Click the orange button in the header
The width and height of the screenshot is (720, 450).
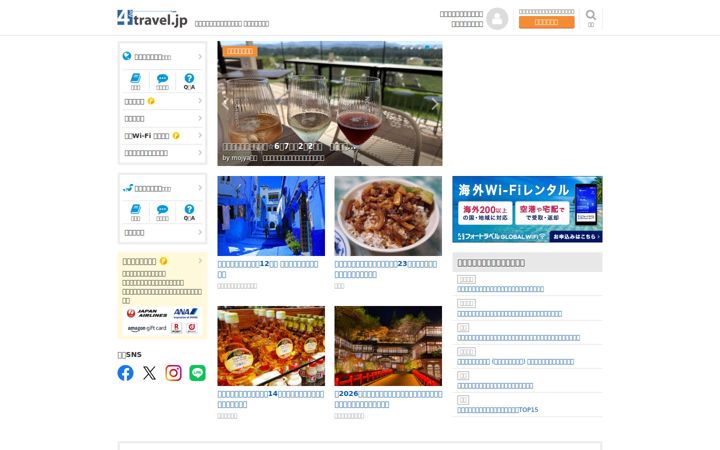coord(546,22)
